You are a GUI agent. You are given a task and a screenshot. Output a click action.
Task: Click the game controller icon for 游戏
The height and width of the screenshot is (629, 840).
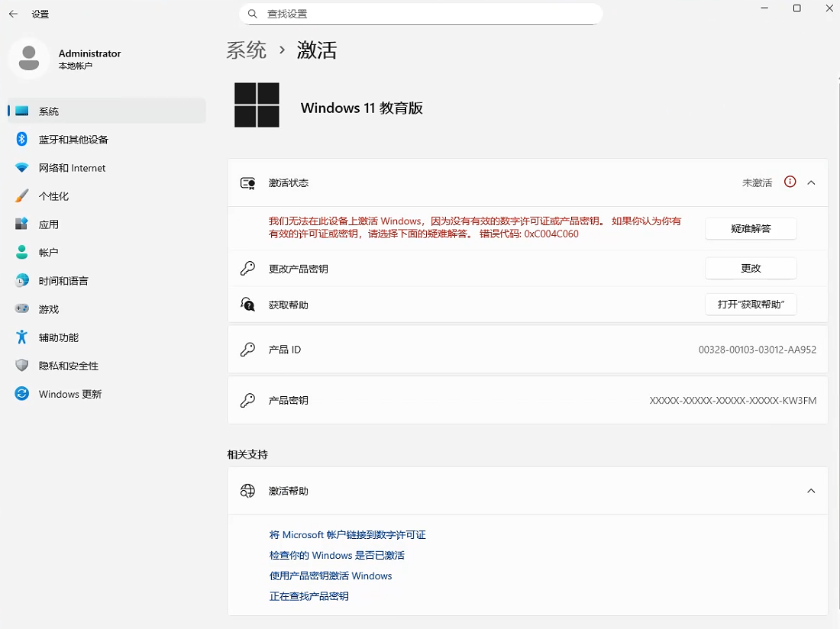coord(22,309)
